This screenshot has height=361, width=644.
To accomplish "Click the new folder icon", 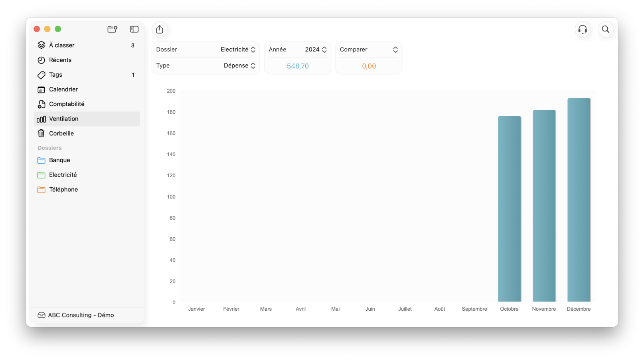I will tap(112, 29).
